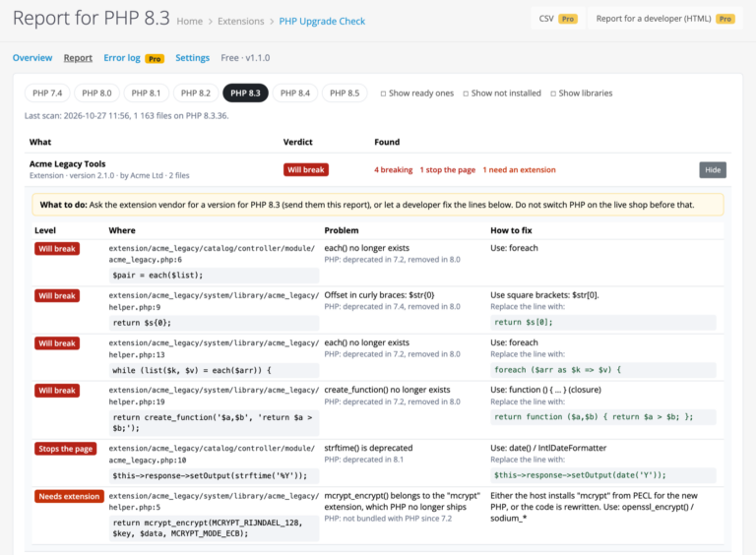Click the Will break verdict badge for Acme Legacy Tools
This screenshot has width=756, height=555.
(306, 169)
